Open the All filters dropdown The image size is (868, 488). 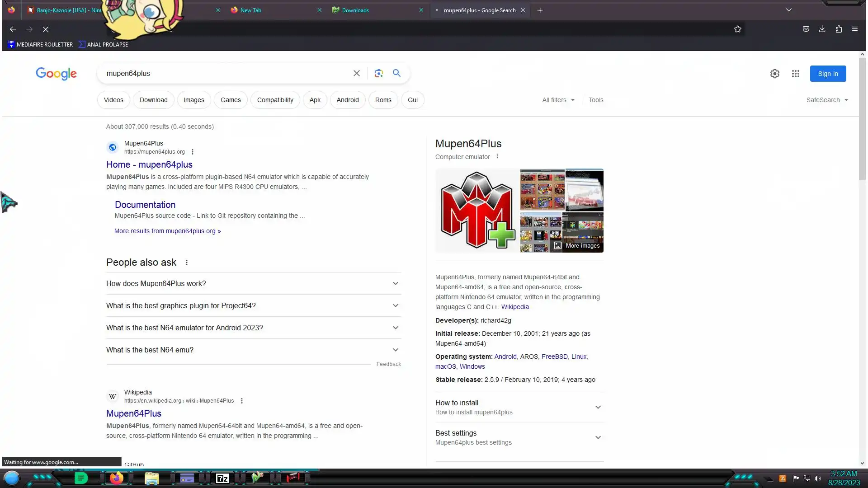point(558,100)
